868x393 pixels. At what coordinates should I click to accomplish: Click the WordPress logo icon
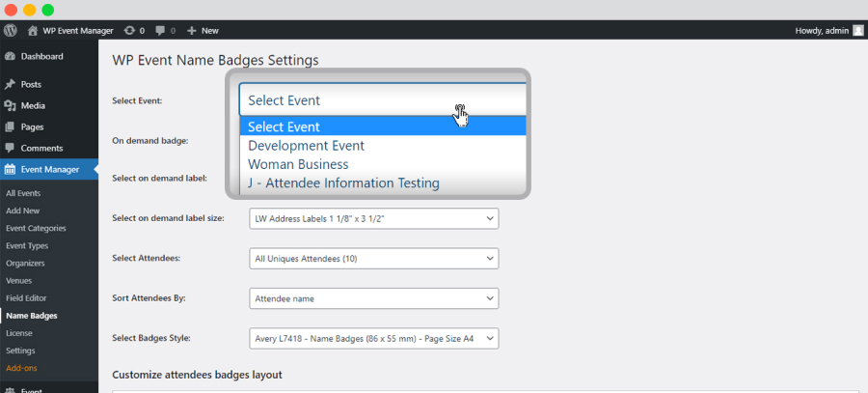click(x=11, y=31)
